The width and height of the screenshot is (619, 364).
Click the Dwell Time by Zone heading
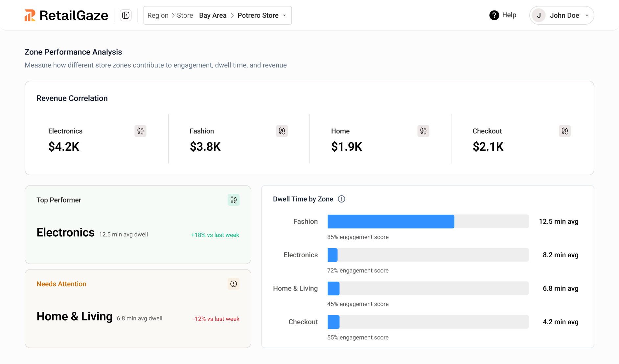click(303, 199)
